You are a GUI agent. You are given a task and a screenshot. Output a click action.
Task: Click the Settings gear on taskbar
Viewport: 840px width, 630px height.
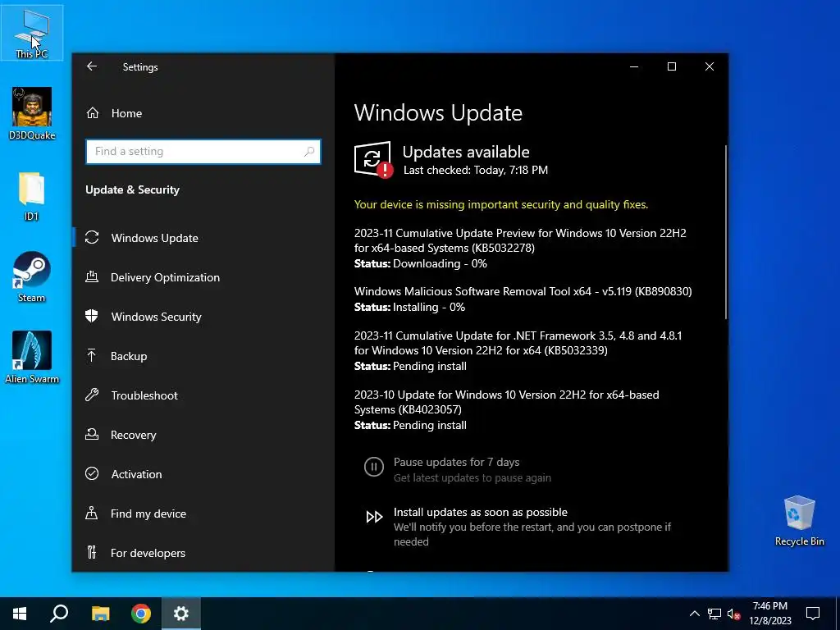[x=181, y=614]
